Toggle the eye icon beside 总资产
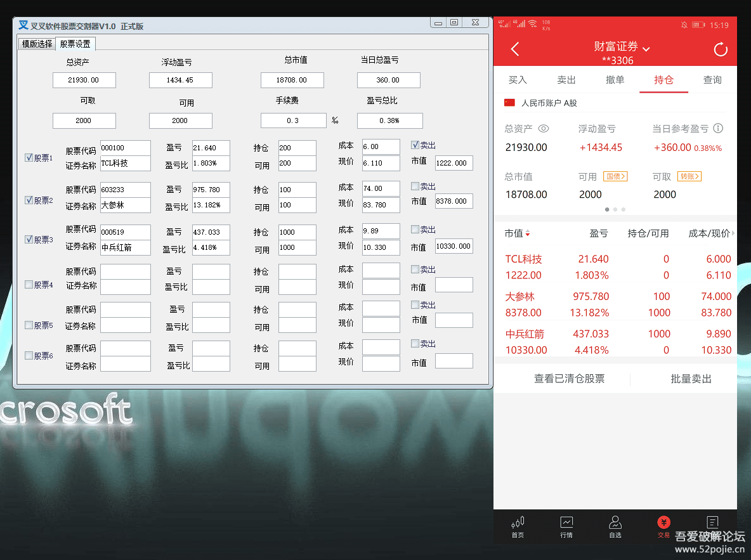The height and width of the screenshot is (560, 751). point(544,128)
